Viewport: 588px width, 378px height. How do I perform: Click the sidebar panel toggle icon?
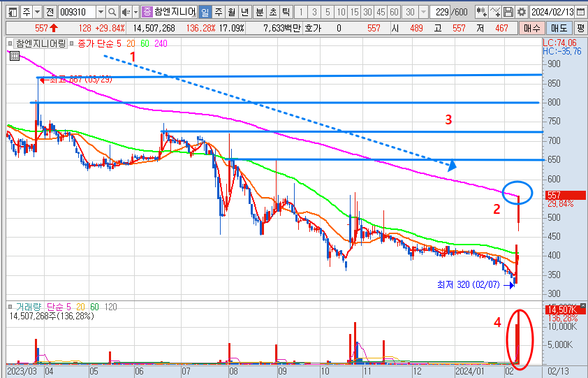point(13,12)
